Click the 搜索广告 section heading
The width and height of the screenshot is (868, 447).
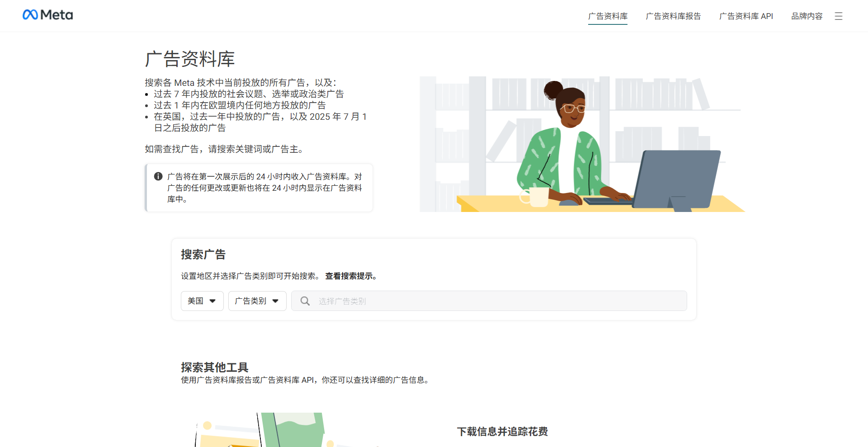203,254
